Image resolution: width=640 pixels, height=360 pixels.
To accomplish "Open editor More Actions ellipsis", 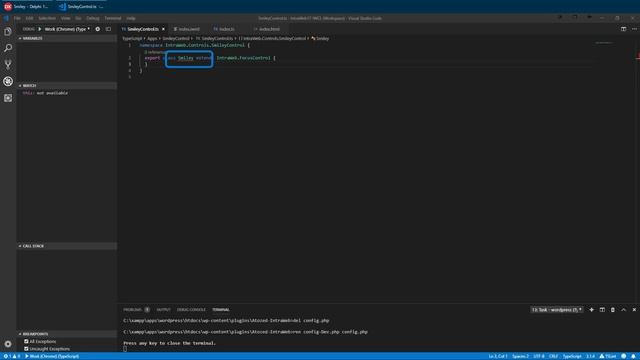I will click(634, 29).
